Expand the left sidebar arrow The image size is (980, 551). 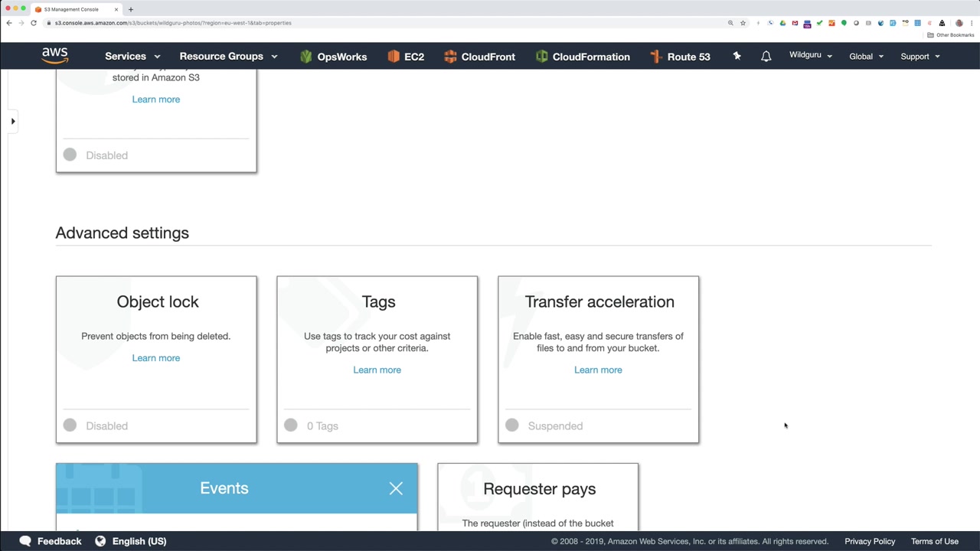[x=13, y=121]
